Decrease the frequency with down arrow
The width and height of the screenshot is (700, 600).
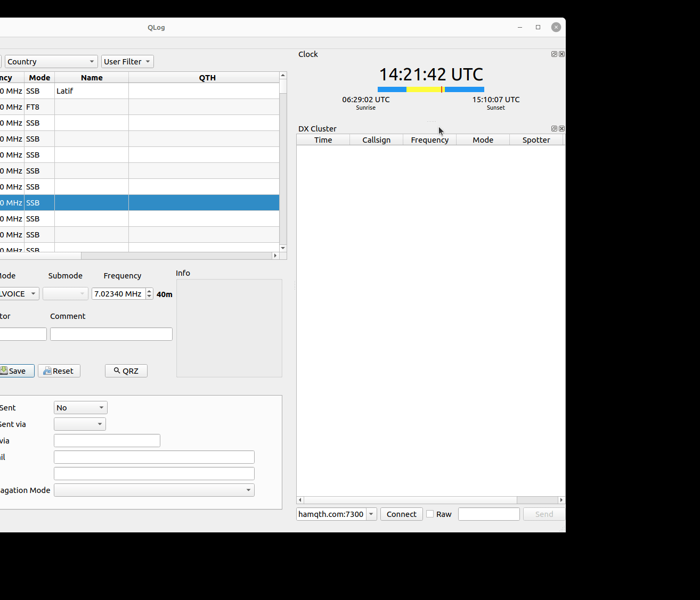pos(149,297)
